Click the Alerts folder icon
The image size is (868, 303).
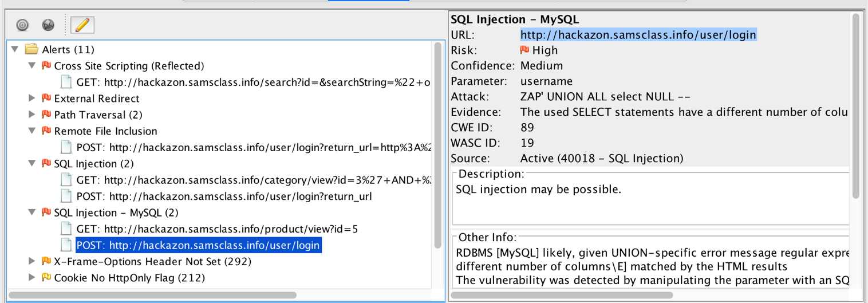click(31, 49)
